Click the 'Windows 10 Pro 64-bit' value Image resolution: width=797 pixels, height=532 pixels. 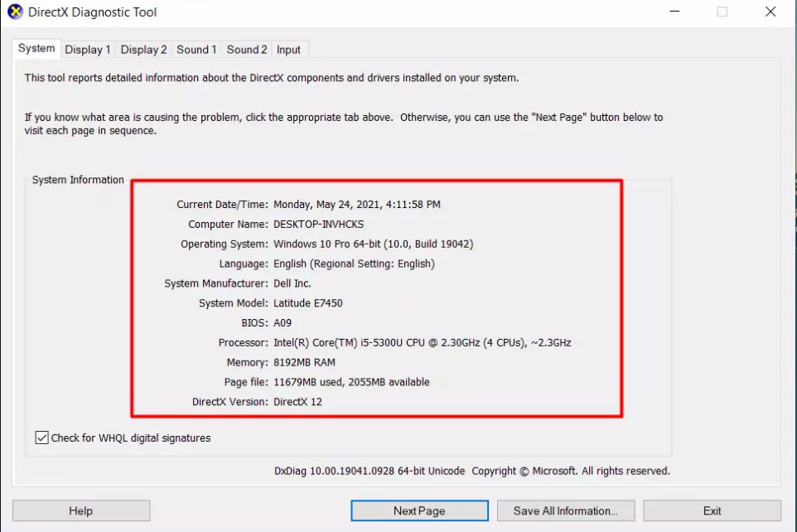click(374, 244)
